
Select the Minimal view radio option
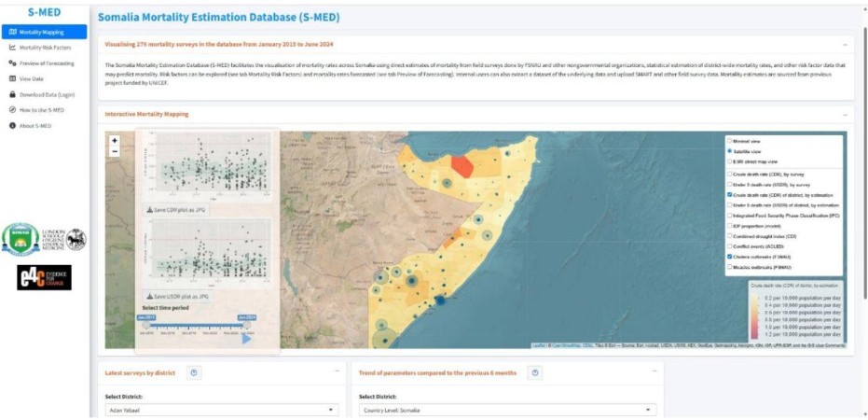[x=730, y=140]
